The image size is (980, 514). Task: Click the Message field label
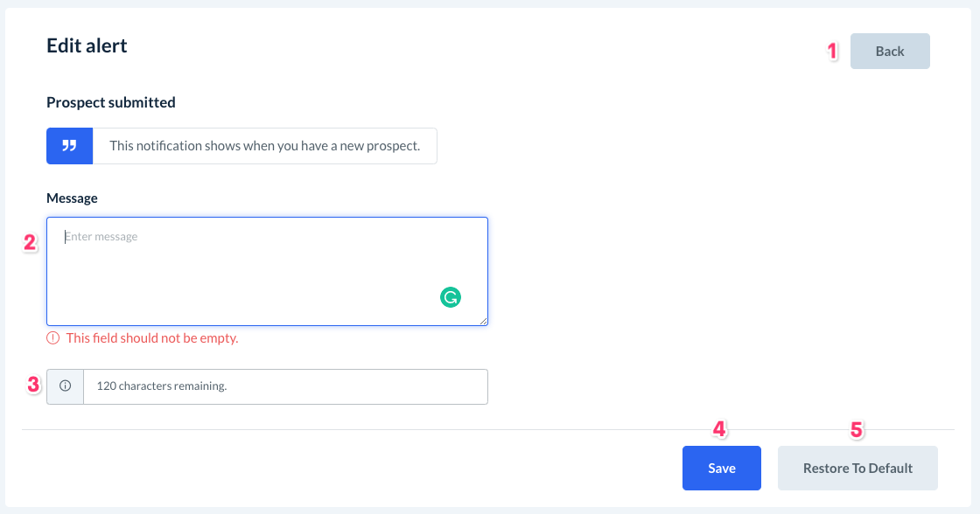(72, 198)
